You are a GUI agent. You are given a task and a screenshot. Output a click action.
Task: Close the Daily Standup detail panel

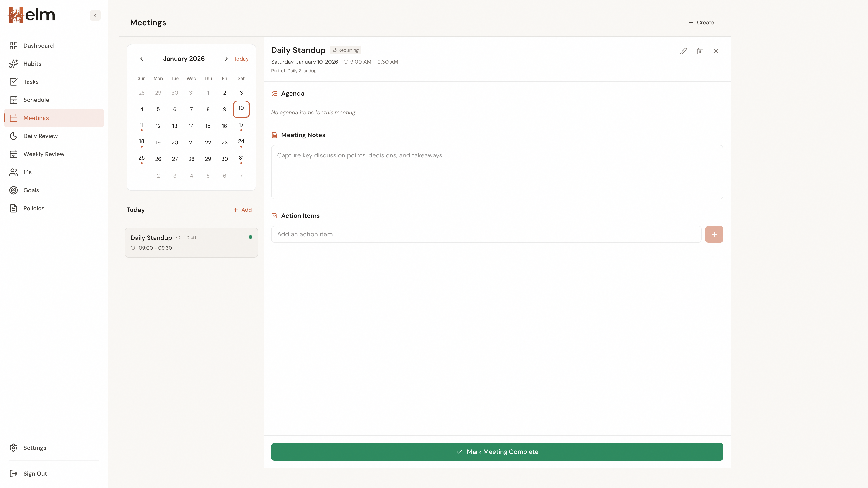tap(716, 51)
